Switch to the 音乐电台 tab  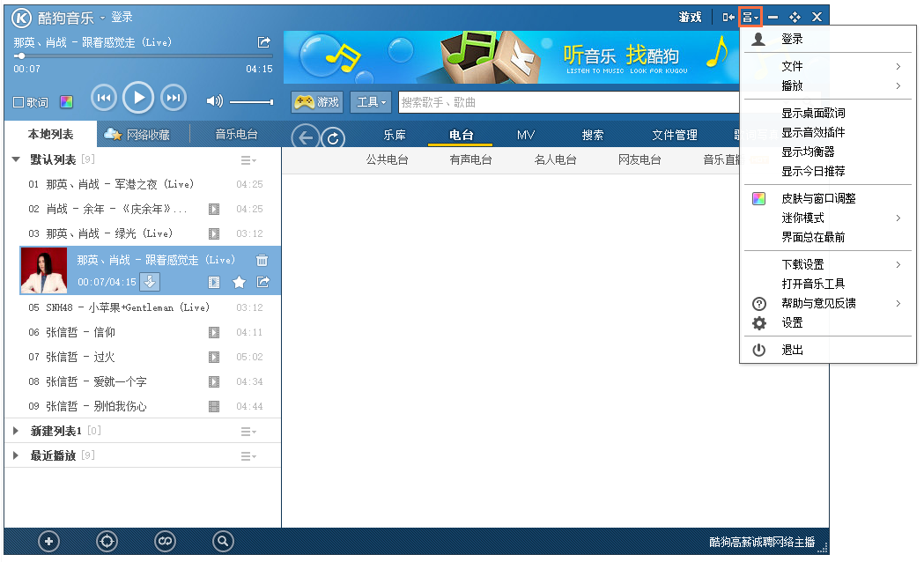pyautogui.click(x=236, y=134)
